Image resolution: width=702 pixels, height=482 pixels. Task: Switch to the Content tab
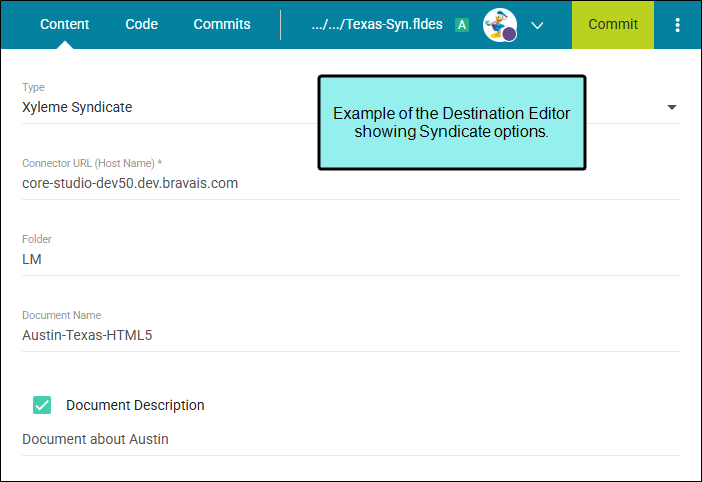(64, 24)
